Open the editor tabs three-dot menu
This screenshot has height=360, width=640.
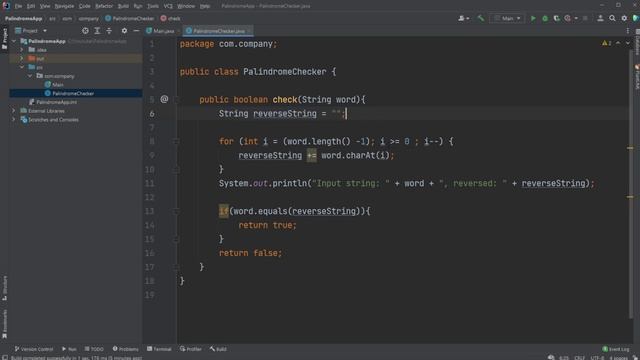pos(628,31)
